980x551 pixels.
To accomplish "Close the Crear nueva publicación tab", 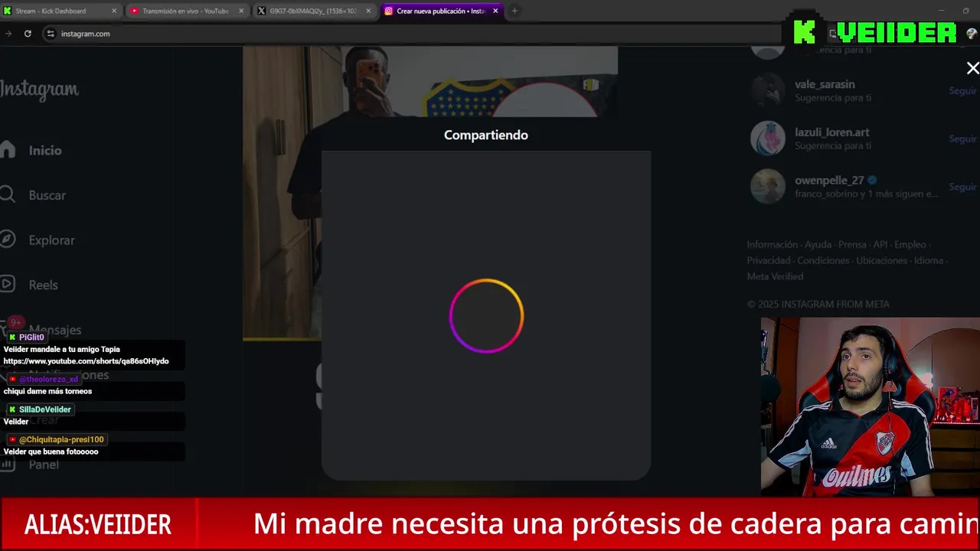I will click(495, 11).
